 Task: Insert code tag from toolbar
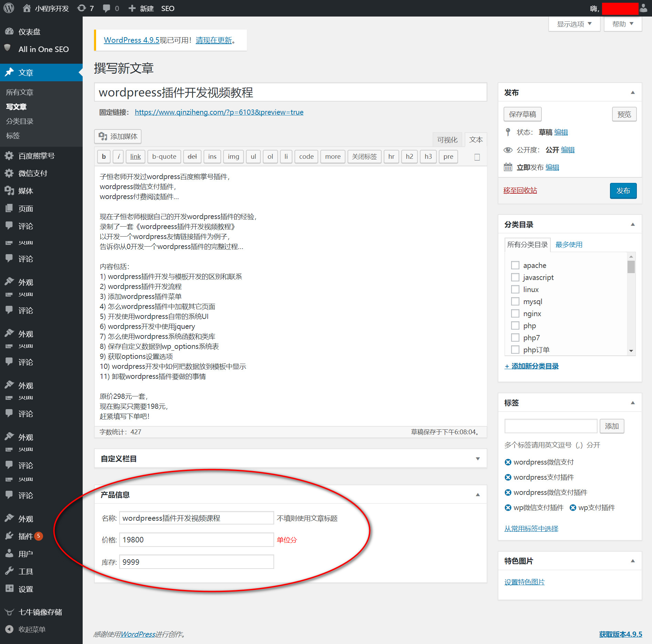point(306,157)
